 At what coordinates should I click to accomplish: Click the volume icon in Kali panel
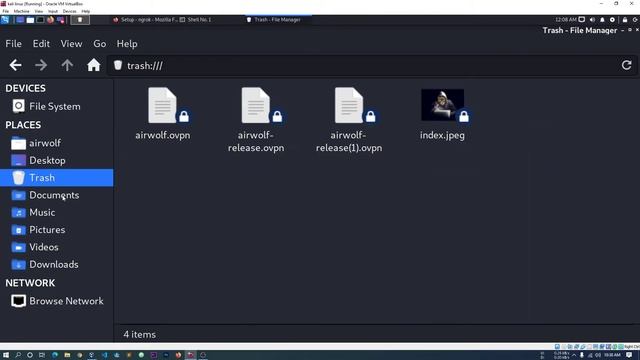592,20
